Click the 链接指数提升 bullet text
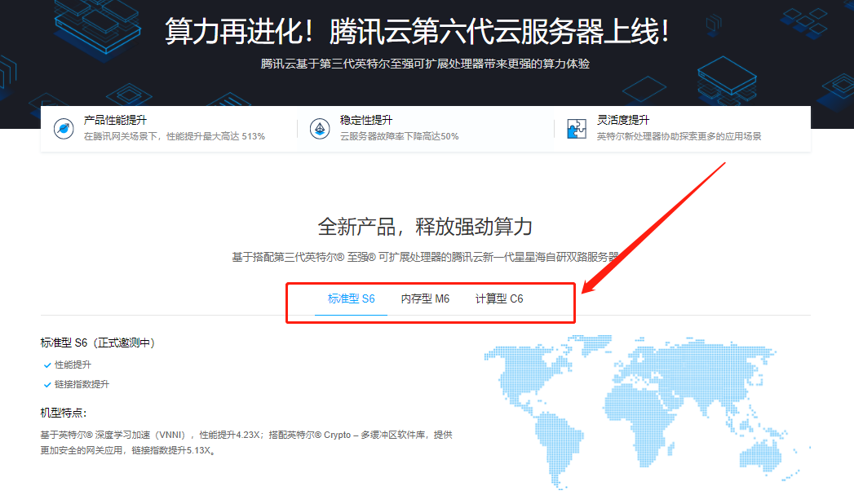854x504 pixels. click(x=82, y=384)
